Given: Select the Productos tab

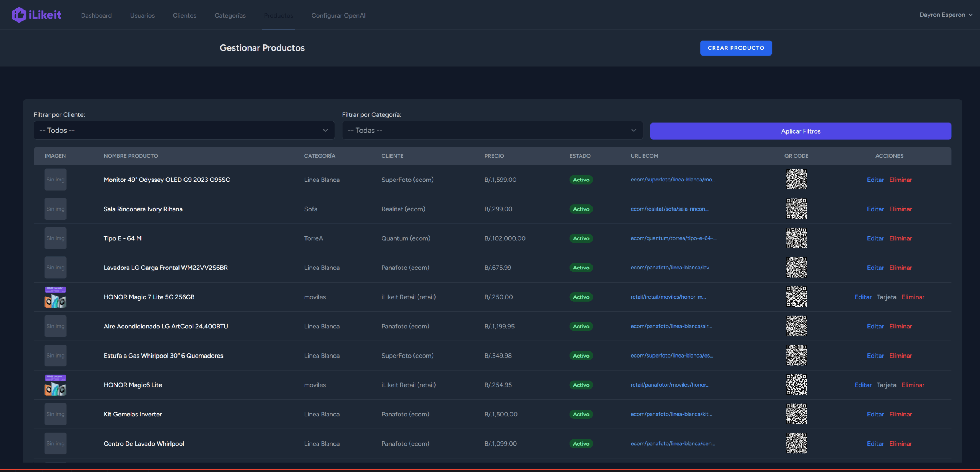Looking at the screenshot, I should pos(279,15).
